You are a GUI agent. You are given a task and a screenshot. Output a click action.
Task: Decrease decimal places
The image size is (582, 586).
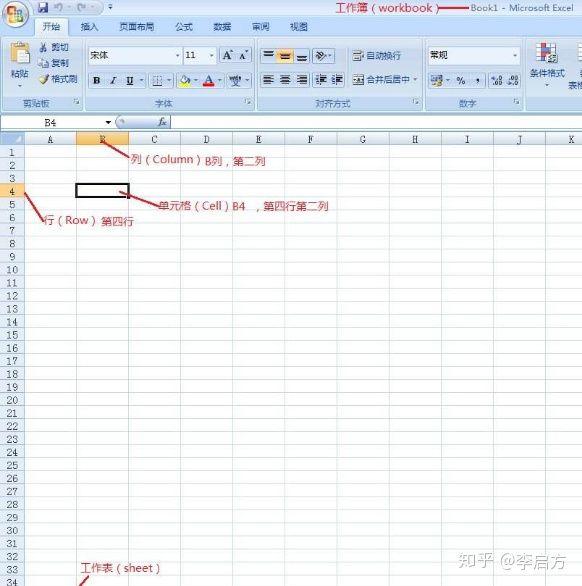(513, 80)
